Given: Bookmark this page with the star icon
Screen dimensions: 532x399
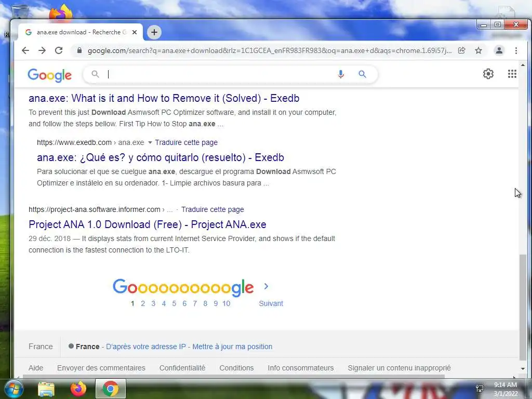Looking at the screenshot, I should [x=478, y=50].
